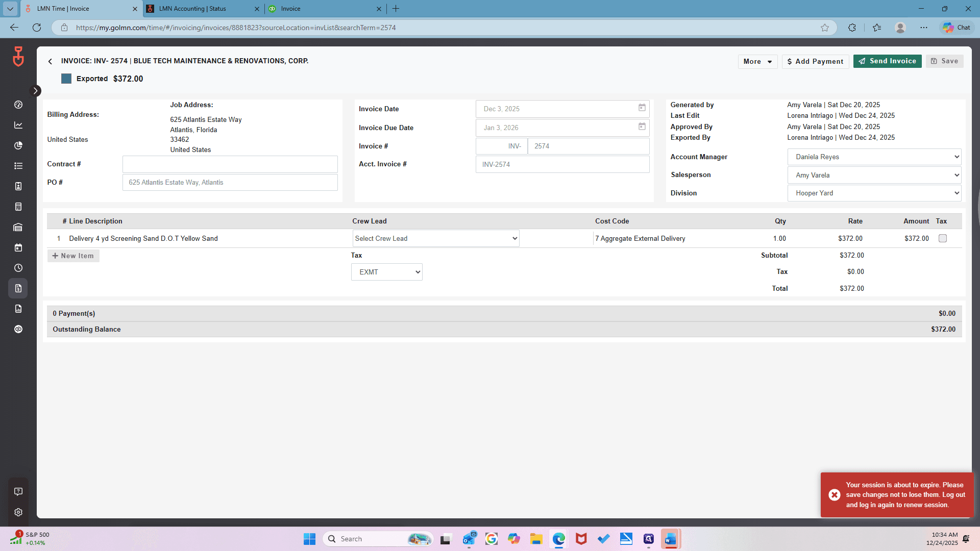Click the Acct. Invoice # field
Viewport: 980px width, 551px height.
click(x=562, y=164)
